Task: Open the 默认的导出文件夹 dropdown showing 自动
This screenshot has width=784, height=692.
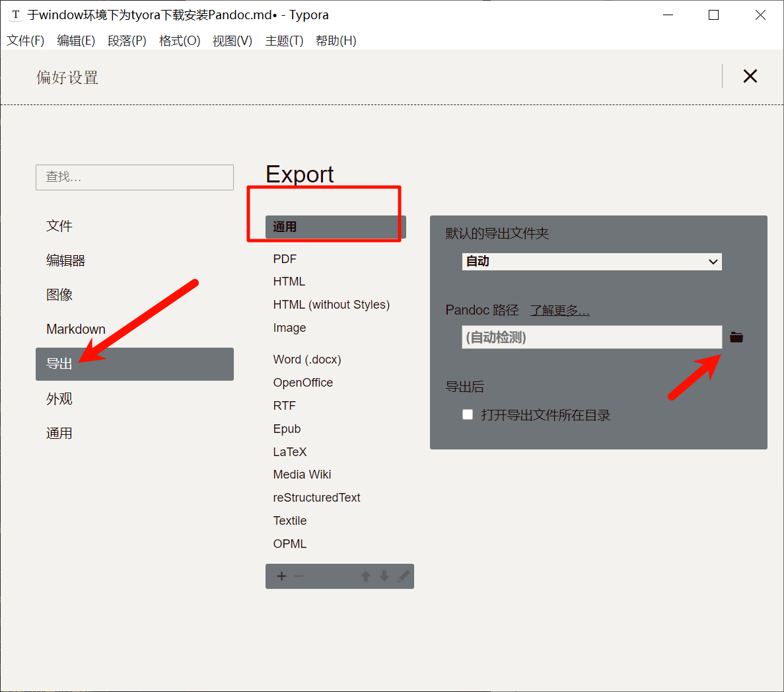Action: [x=592, y=261]
